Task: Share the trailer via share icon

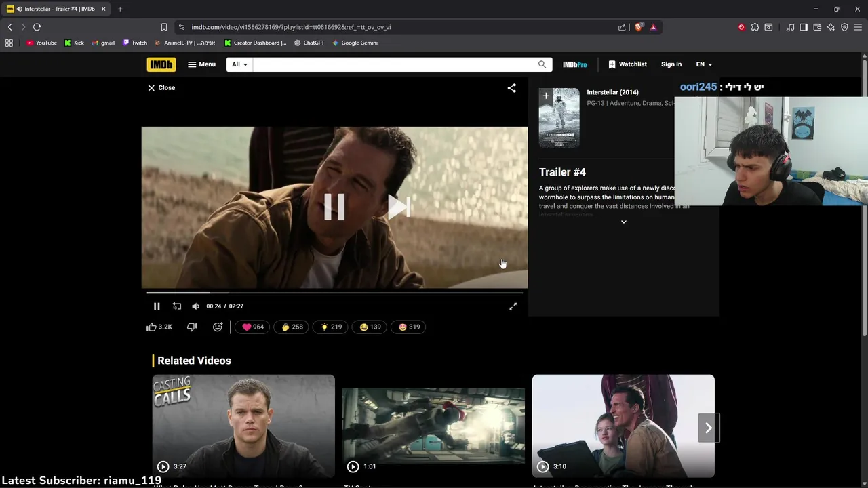Action: 512,88
